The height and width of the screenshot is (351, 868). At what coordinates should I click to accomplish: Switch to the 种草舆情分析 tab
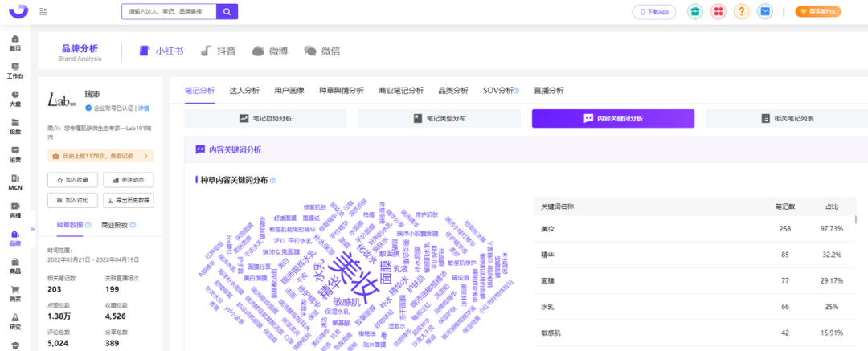(x=341, y=90)
